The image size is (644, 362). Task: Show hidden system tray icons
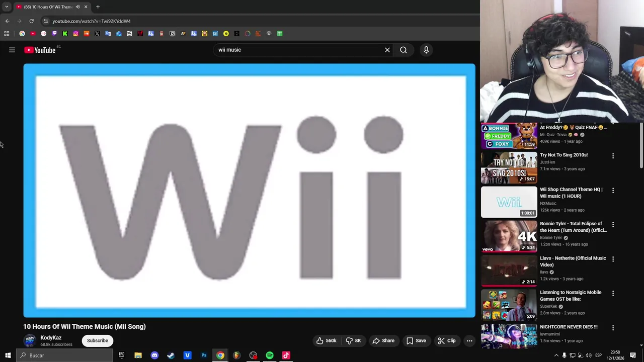click(556, 355)
